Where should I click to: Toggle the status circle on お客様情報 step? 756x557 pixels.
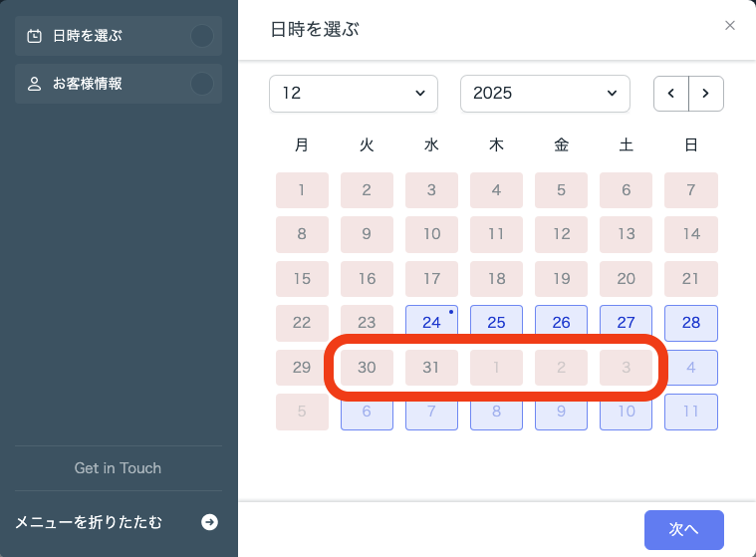coord(202,84)
